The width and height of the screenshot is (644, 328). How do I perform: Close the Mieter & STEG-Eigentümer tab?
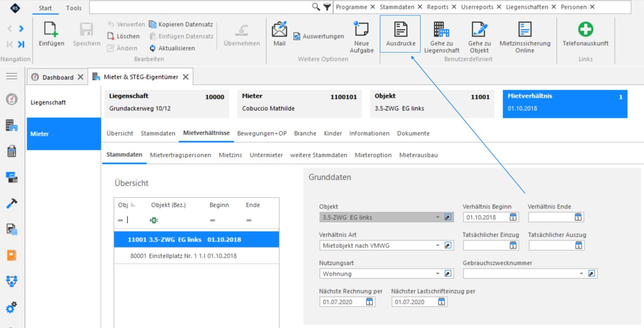coord(185,77)
